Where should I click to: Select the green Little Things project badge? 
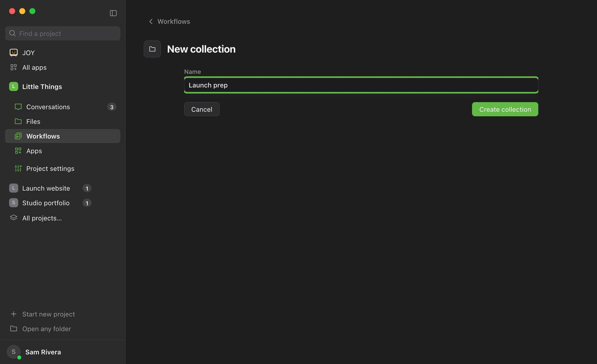[x=14, y=86]
